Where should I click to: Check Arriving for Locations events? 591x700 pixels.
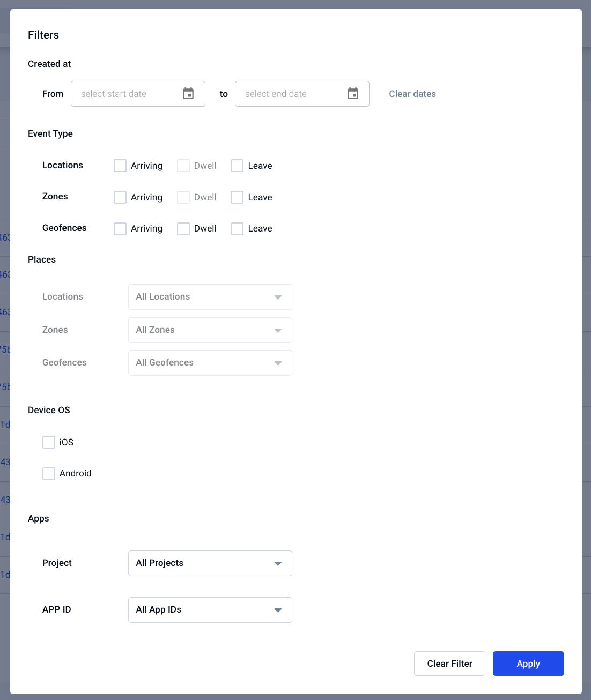(120, 166)
